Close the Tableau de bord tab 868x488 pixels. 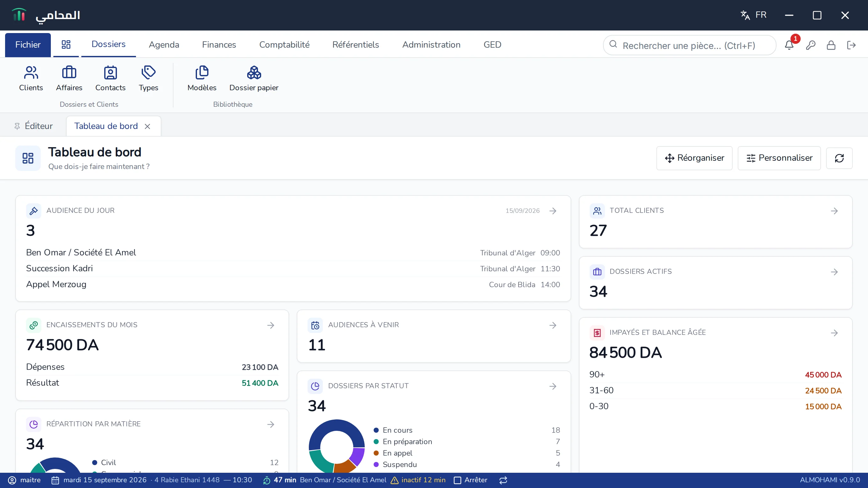click(x=147, y=126)
